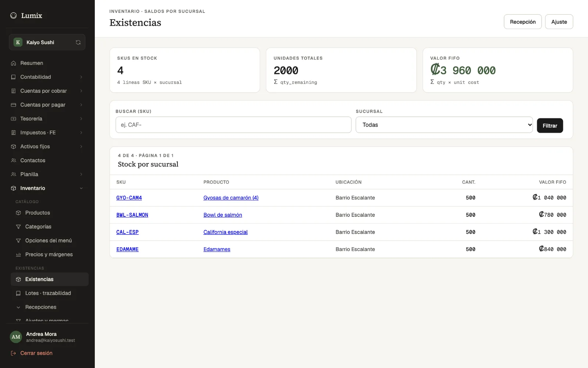The height and width of the screenshot is (368, 588).
Task: Click the Contabilidad book icon
Action: click(14, 77)
